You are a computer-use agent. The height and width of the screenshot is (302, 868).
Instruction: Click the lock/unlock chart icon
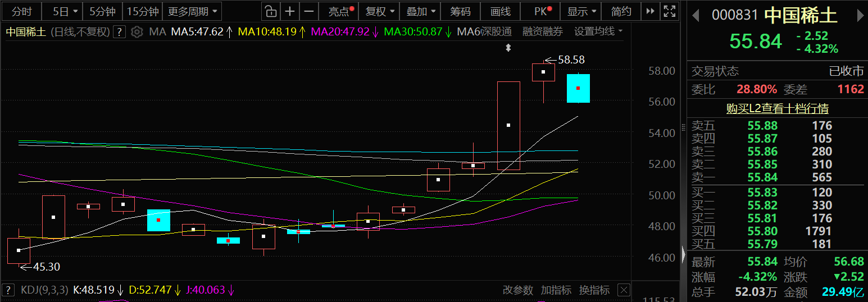(271, 11)
